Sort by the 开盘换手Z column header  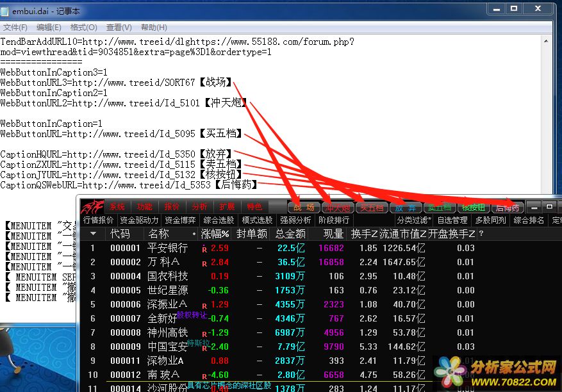pyautogui.click(x=452, y=234)
